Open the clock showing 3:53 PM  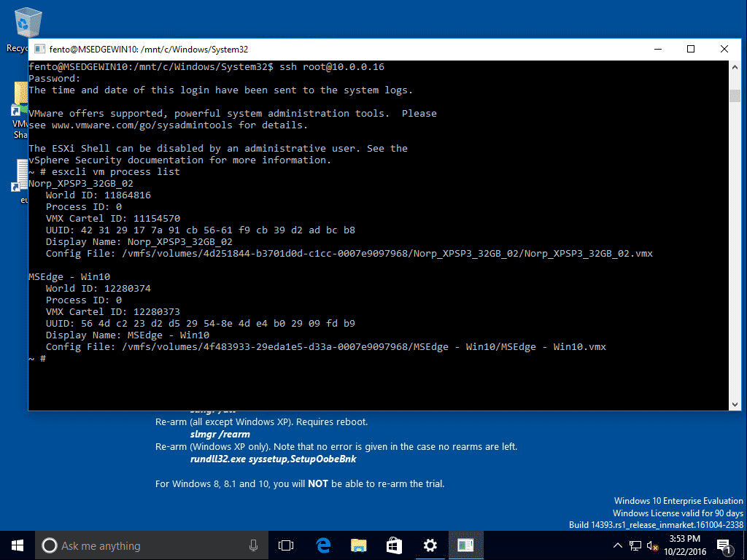click(684, 545)
